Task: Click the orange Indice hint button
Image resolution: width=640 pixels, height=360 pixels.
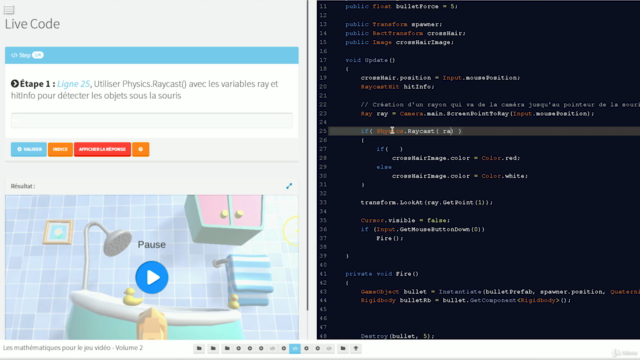Action: [x=60, y=149]
